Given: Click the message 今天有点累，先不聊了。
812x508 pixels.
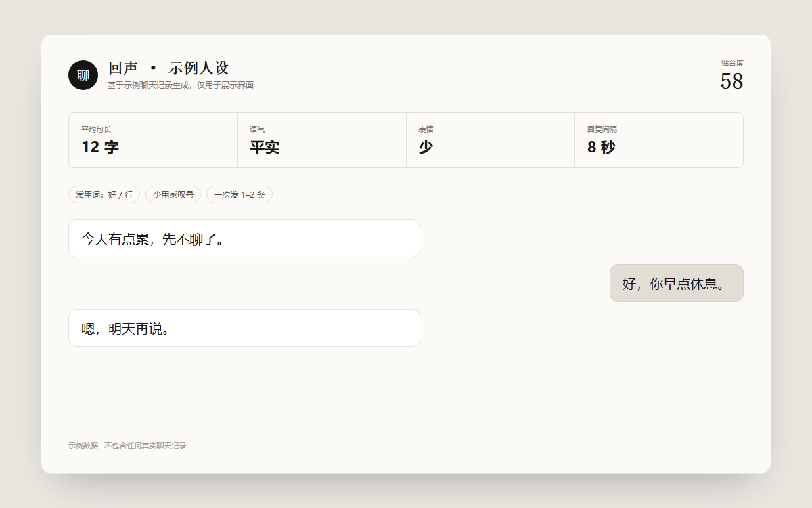Looking at the screenshot, I should pyautogui.click(x=244, y=238).
